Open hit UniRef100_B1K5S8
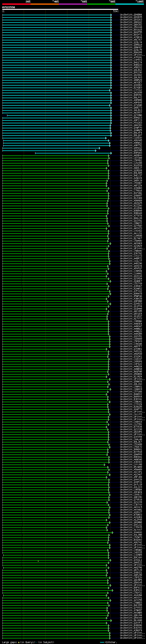Screen dimensions: 146x644 coord(131,165)
